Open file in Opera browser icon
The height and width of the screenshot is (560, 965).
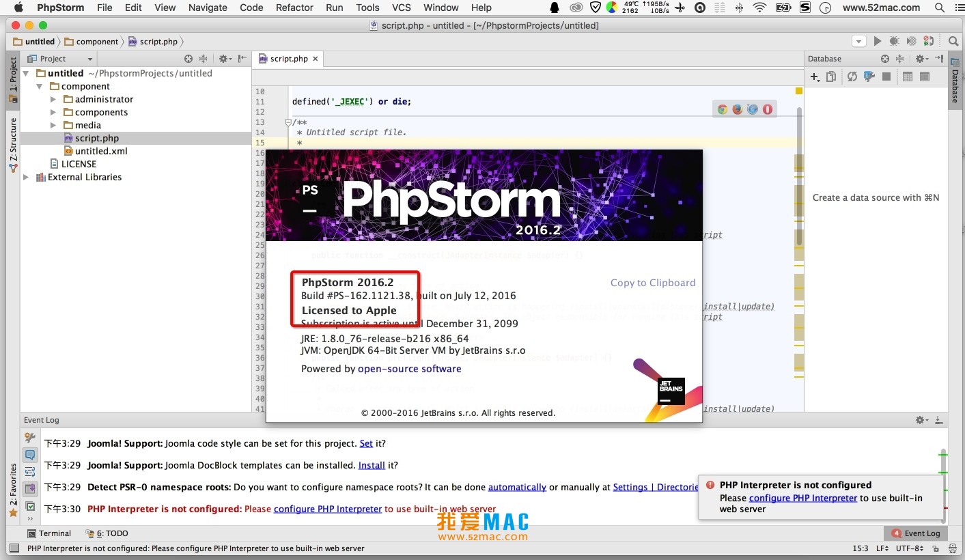click(x=768, y=109)
